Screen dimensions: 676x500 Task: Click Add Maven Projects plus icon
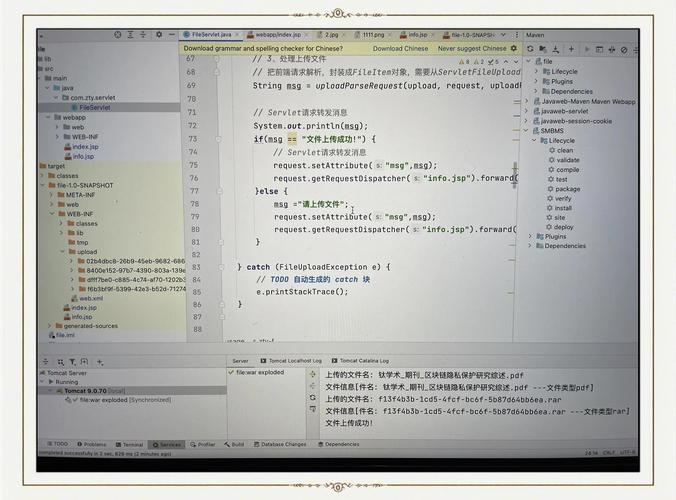click(x=571, y=49)
